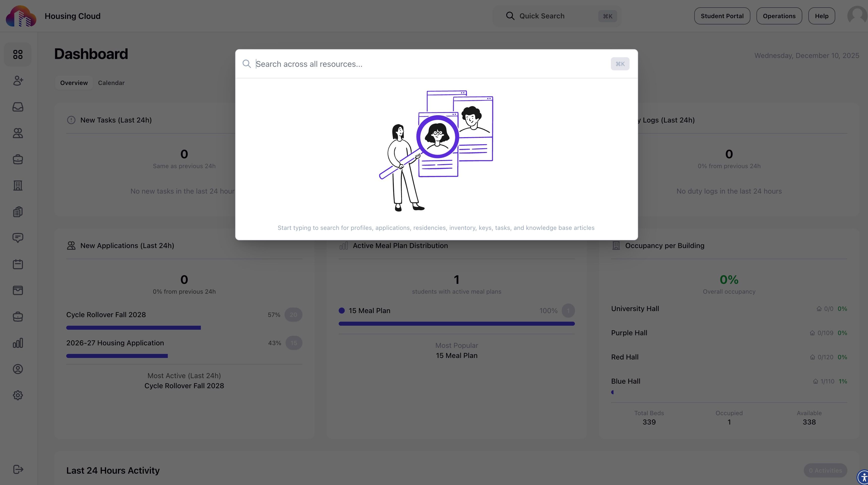Open the add-person icon in sidebar

(18, 81)
